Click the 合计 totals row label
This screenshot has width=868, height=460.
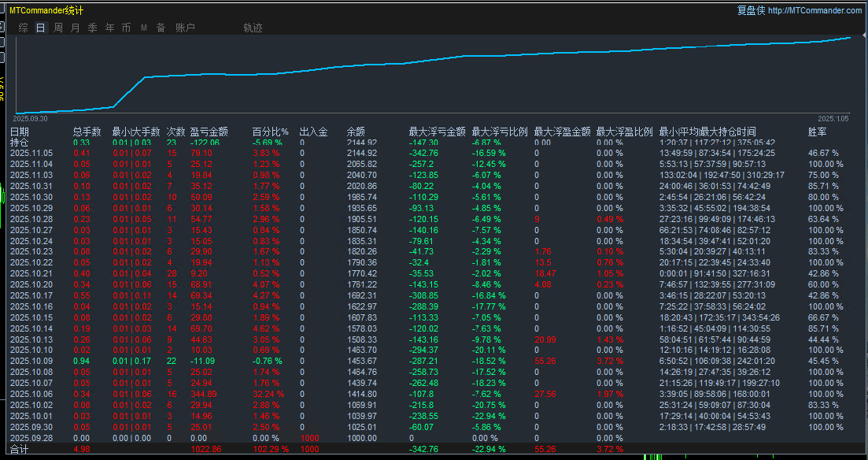click(19, 449)
